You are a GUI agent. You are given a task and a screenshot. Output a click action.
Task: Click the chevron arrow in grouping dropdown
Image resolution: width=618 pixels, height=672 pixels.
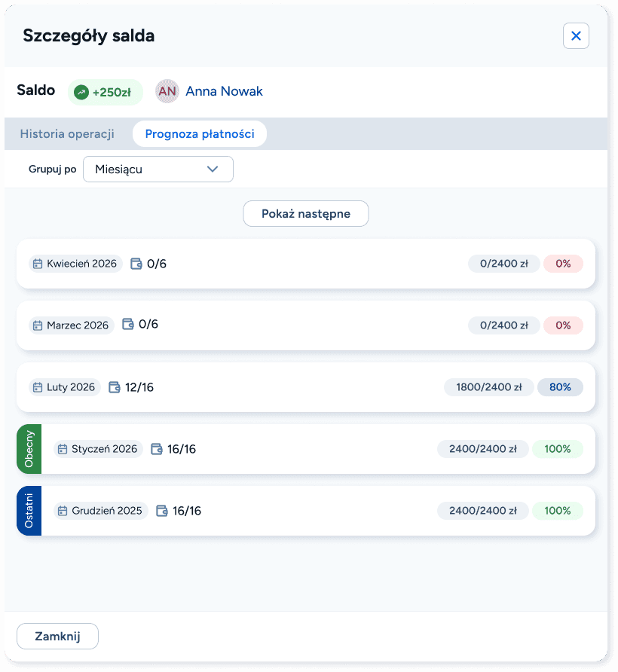tap(213, 170)
